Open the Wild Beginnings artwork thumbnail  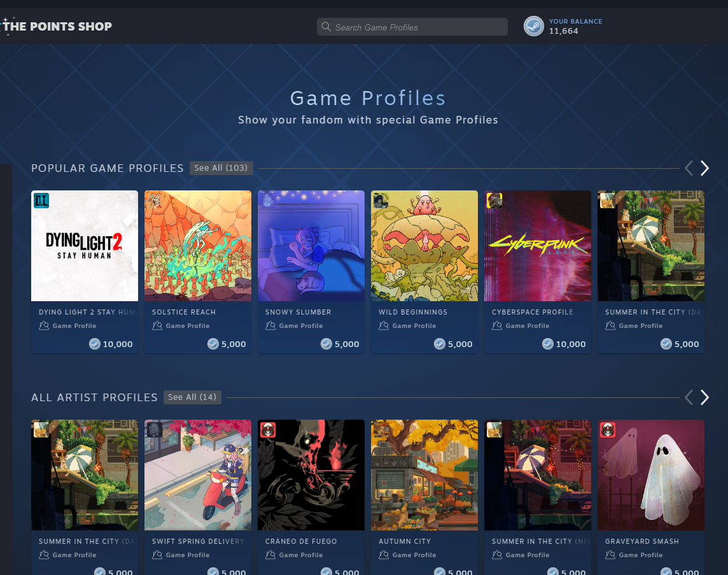coord(424,246)
